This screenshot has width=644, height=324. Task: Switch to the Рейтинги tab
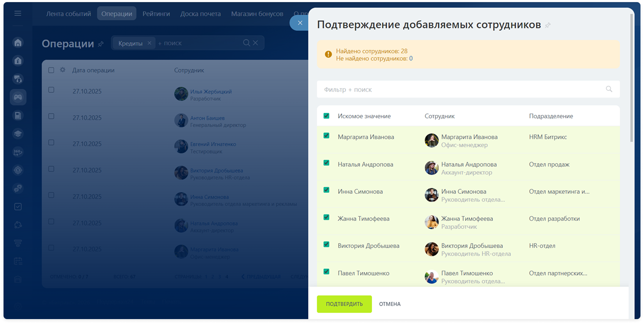156,14
